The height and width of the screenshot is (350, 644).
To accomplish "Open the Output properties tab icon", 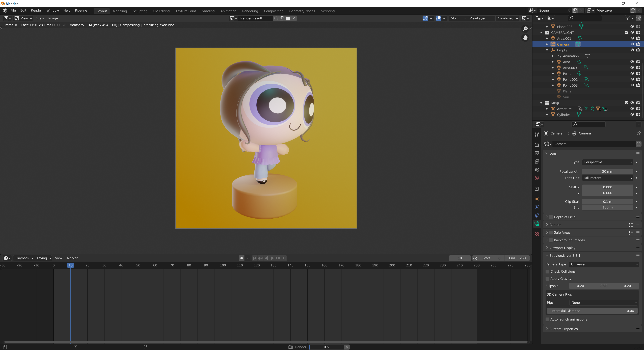I will [x=536, y=153].
